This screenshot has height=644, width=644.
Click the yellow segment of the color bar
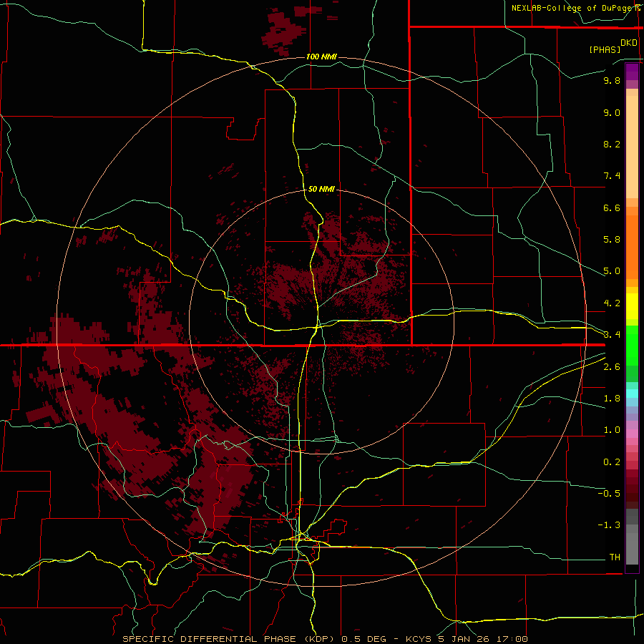[632, 306]
